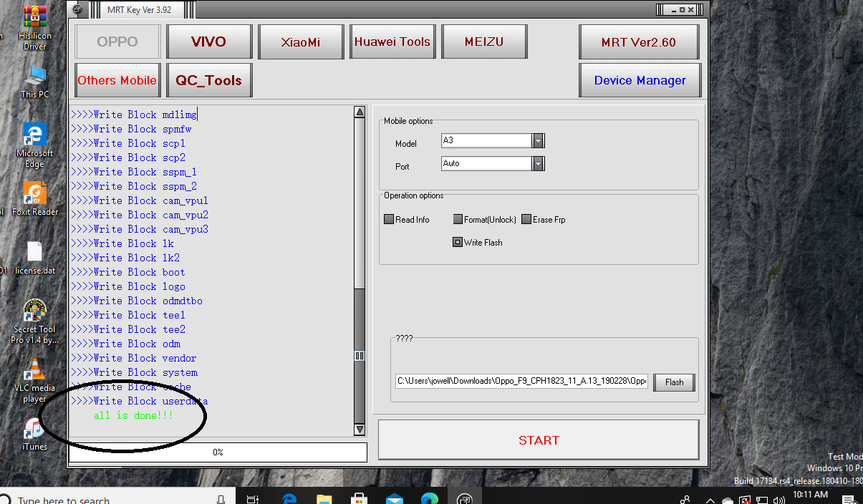Click the taskbar clock showing 10:11 AM
This screenshot has width=863, height=504.
(810, 495)
